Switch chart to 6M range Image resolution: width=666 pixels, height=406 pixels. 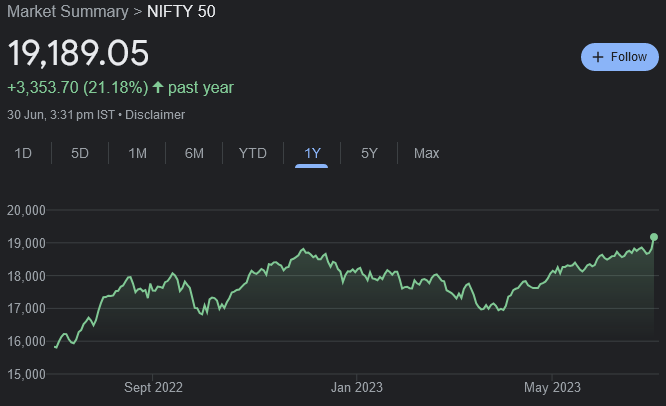pyautogui.click(x=194, y=153)
